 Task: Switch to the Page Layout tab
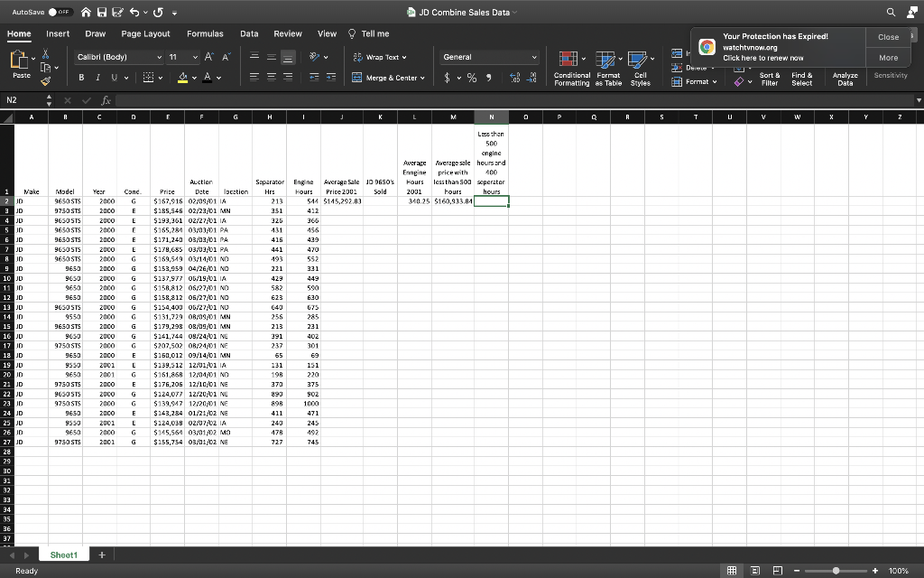[x=145, y=33]
